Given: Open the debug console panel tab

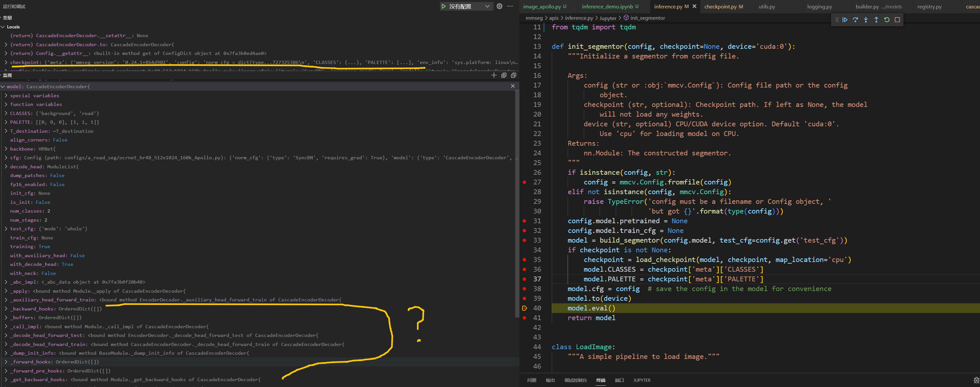Looking at the screenshot, I should 575,380.
